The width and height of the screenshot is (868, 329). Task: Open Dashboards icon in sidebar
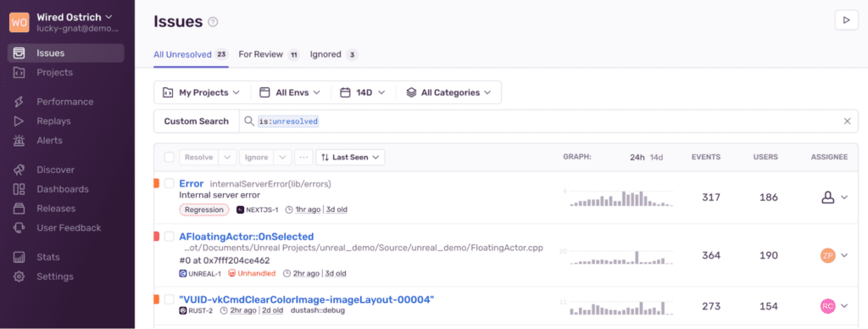(19, 189)
